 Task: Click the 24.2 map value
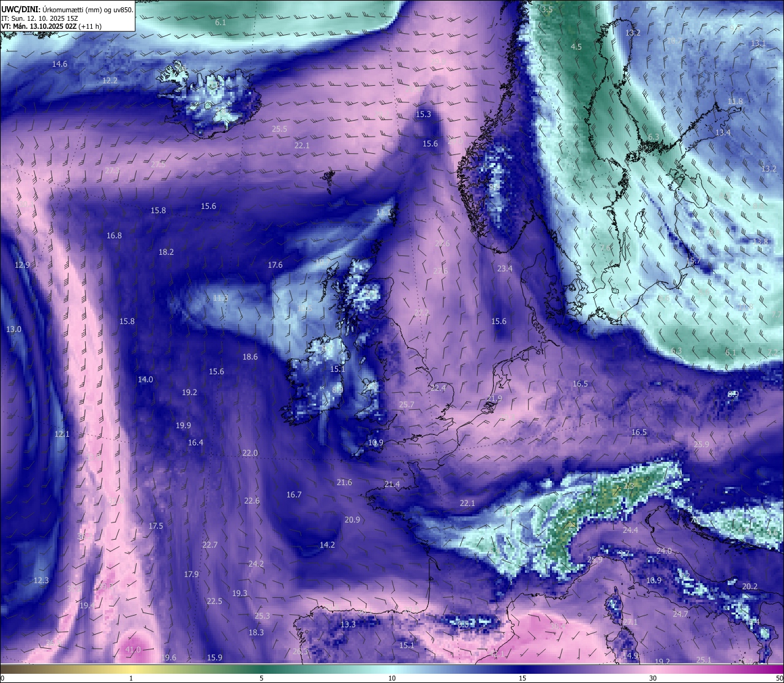pyautogui.click(x=256, y=564)
